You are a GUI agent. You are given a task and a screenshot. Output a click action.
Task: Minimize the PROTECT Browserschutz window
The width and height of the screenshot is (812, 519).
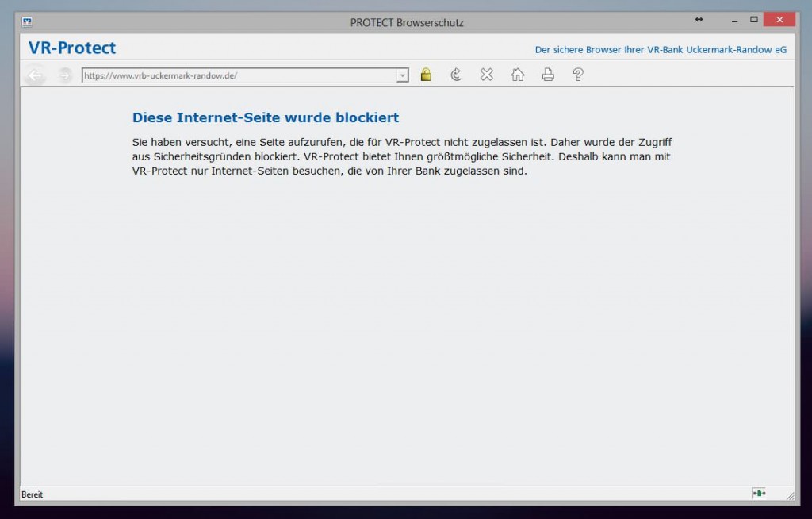tap(734, 20)
